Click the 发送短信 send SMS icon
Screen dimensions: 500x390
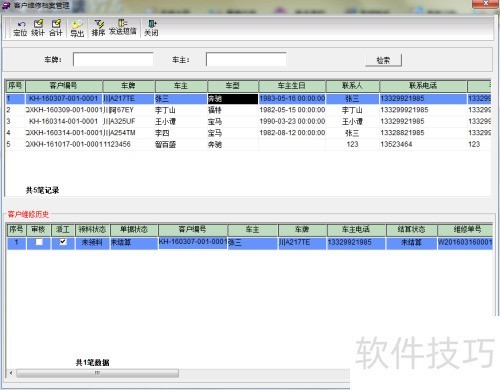123,27
